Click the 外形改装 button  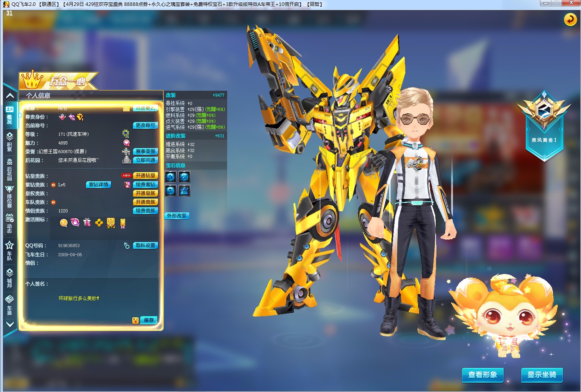pos(177,216)
